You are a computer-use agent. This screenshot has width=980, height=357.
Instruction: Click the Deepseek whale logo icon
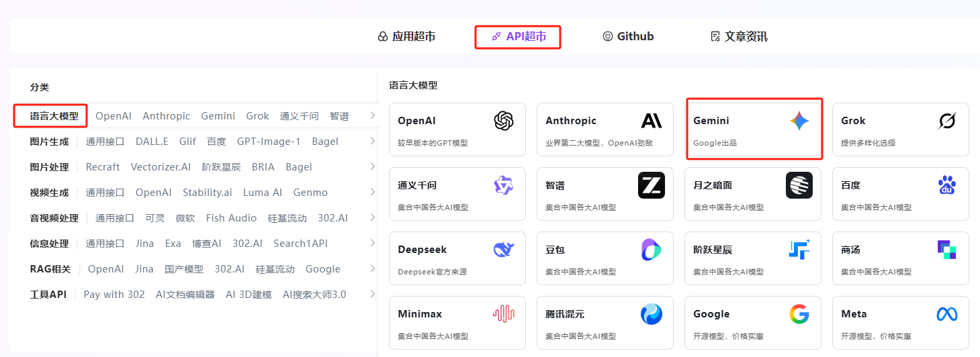tap(504, 250)
